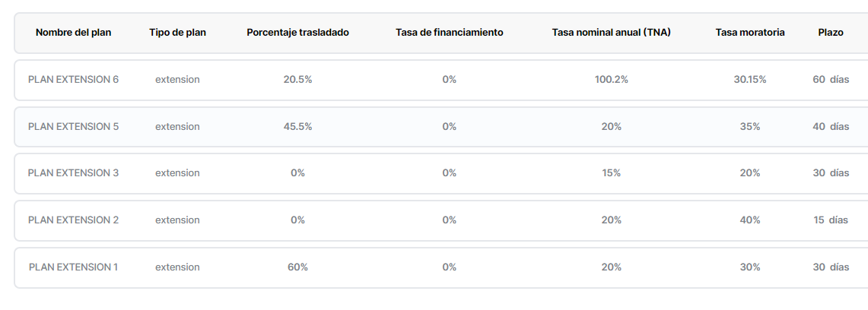Image resolution: width=868 pixels, height=310 pixels.
Task: Click the 40% tasa moratoria cell
Action: [x=749, y=220]
